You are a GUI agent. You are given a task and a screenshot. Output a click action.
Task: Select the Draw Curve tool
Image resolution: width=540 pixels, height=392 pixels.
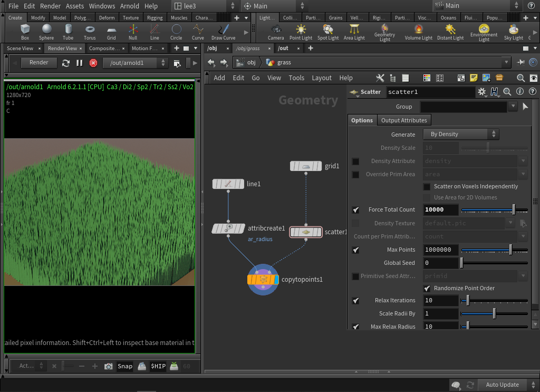pyautogui.click(x=224, y=32)
